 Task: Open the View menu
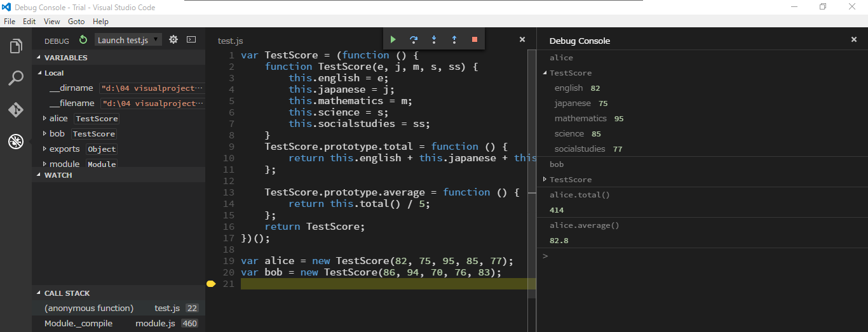[x=52, y=21]
